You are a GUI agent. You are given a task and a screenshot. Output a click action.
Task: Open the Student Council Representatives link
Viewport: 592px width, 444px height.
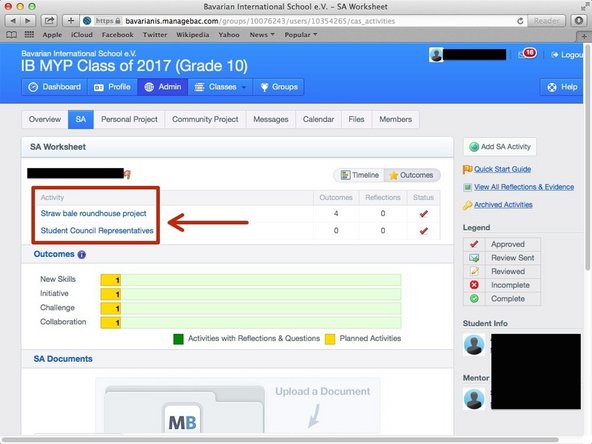(x=97, y=231)
